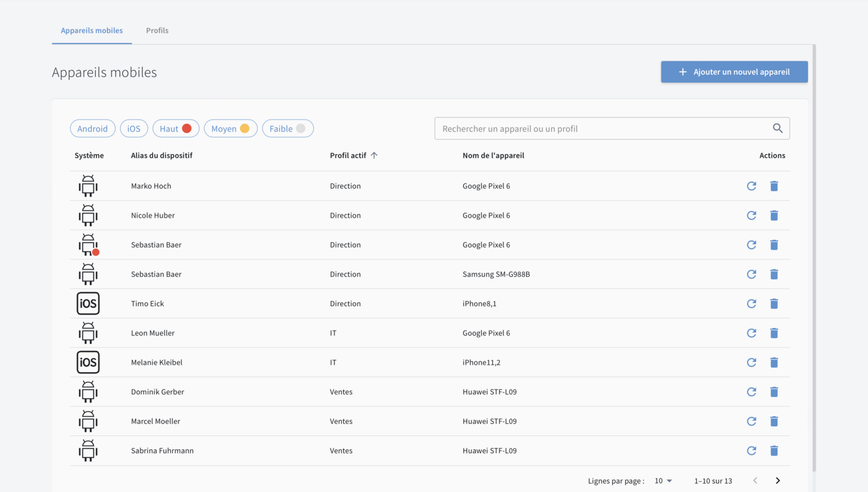Delete Melanie Kleibel's device entry
The width and height of the screenshot is (868, 492).
774,362
